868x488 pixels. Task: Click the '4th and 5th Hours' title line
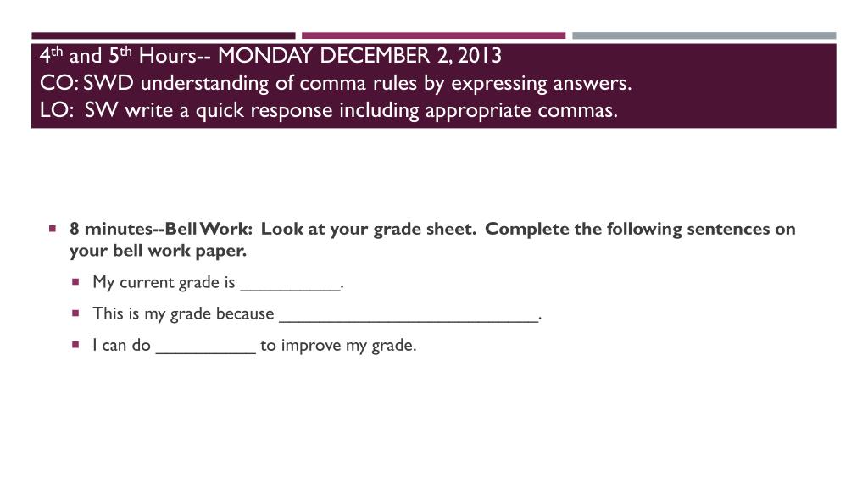270,56
